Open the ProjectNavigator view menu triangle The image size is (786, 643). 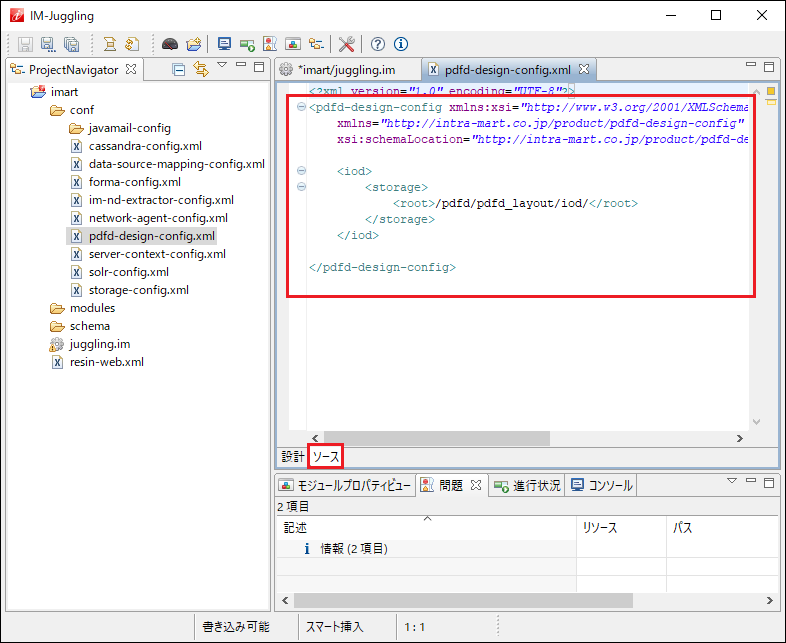click(223, 66)
